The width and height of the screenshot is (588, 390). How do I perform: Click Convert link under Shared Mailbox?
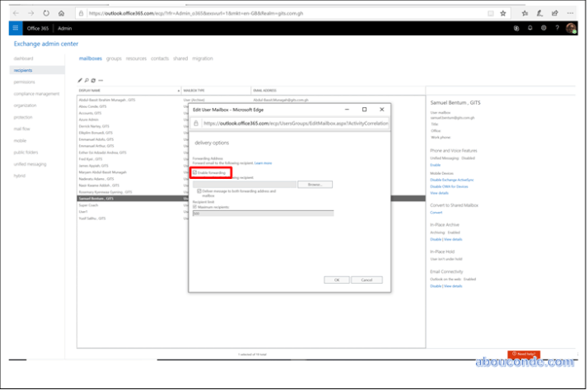tap(436, 212)
